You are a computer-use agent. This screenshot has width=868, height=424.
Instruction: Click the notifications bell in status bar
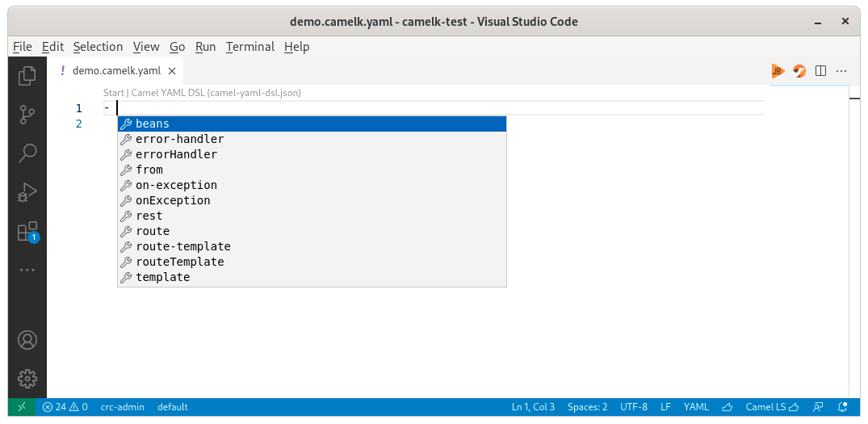pos(844,407)
